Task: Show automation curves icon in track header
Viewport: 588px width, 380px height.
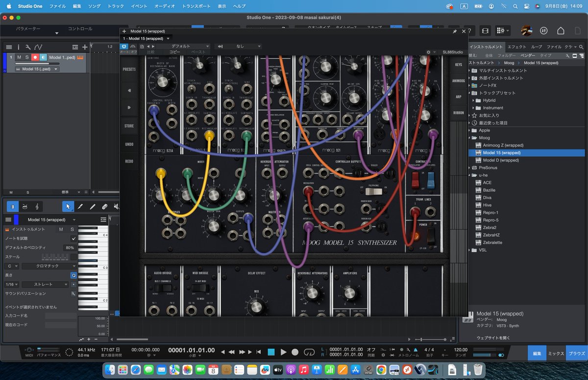Action: click(38, 47)
